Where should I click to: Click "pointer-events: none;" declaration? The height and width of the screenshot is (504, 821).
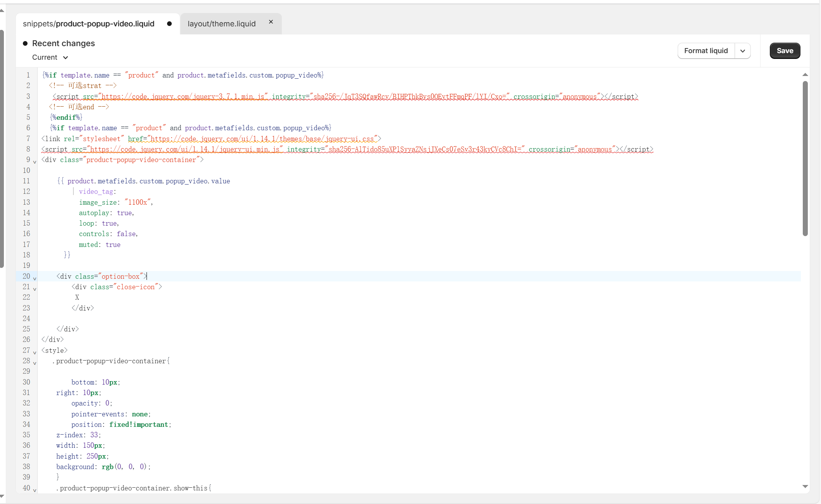[x=111, y=414]
